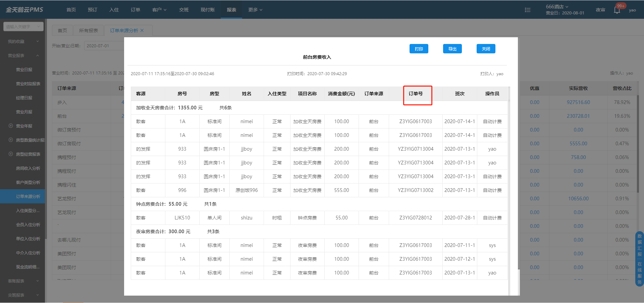
Task: Open 营业月报 in sidebar
Action: (x=24, y=112)
